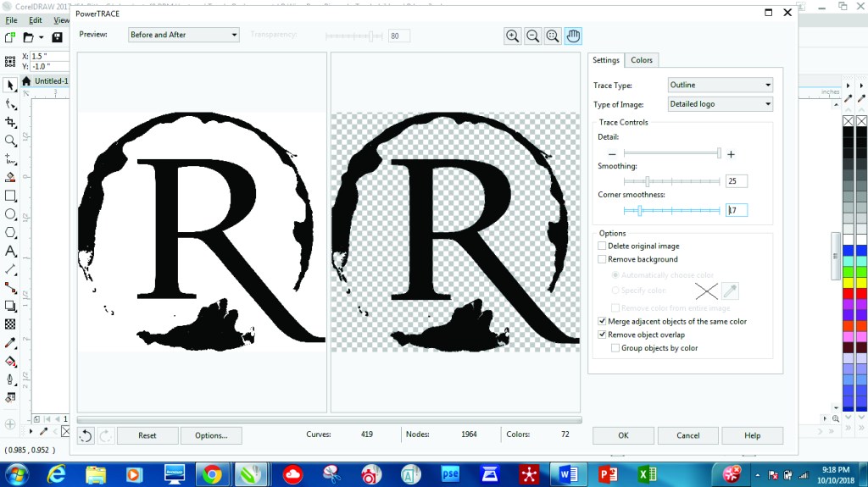The height and width of the screenshot is (487, 868).
Task: Expand the Trace Type dropdown
Action: (720, 85)
